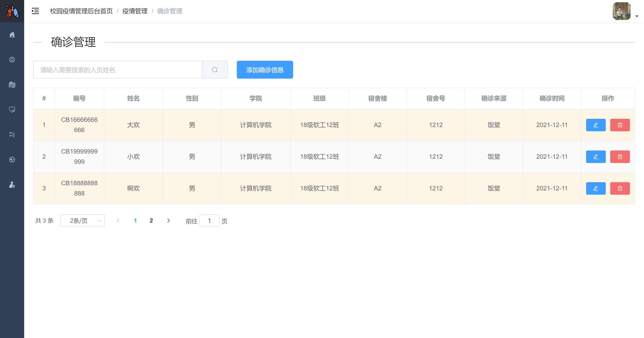The width and height of the screenshot is (644, 338).
Task: Collapse the sidebar with the hamburger icon
Action: pyautogui.click(x=35, y=11)
